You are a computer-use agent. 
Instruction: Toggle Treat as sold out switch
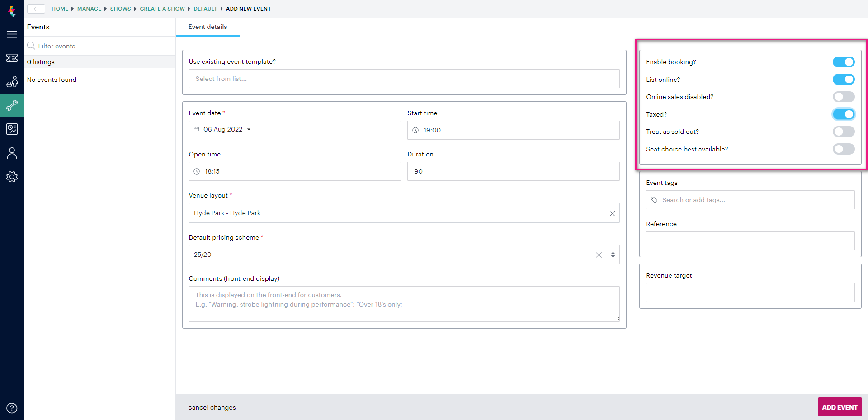[x=844, y=132]
